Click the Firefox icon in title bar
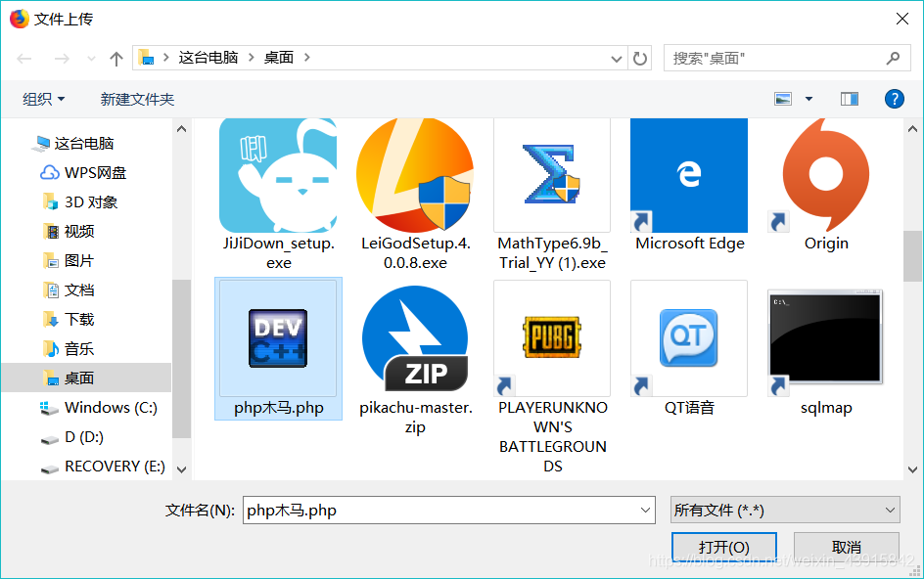Image resolution: width=924 pixels, height=579 pixels. (19, 19)
